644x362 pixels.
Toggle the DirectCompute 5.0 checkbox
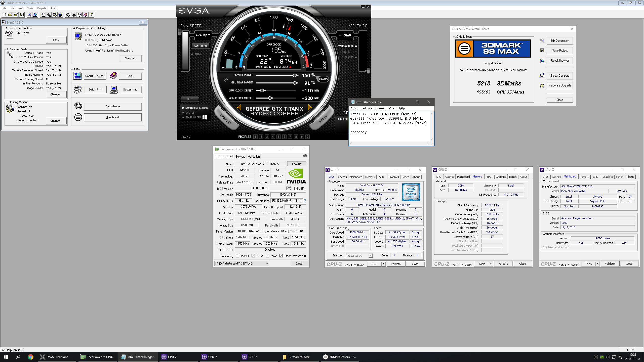click(281, 256)
